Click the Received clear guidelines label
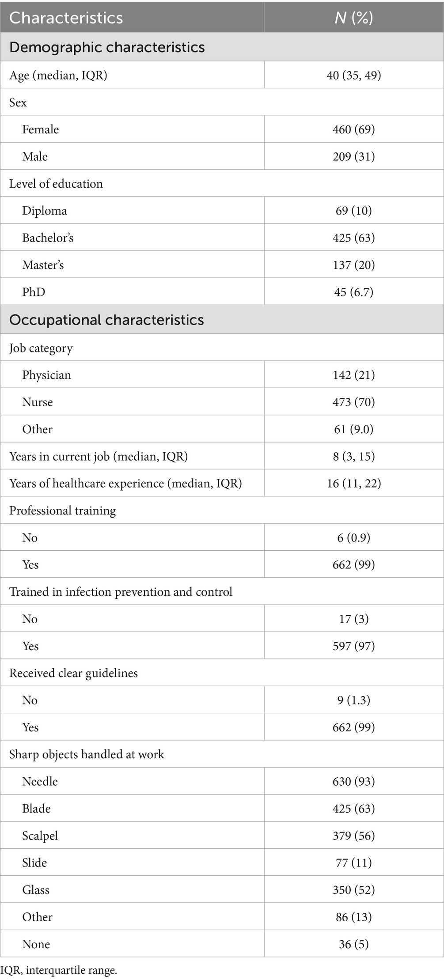Viewport: 444px width, 980px height. tap(73, 673)
